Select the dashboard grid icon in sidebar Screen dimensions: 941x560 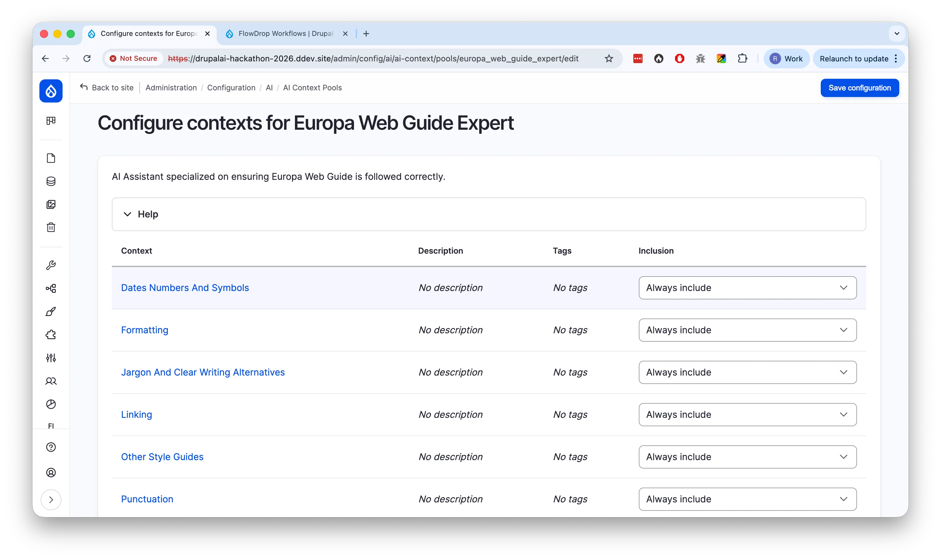pyautogui.click(x=51, y=121)
